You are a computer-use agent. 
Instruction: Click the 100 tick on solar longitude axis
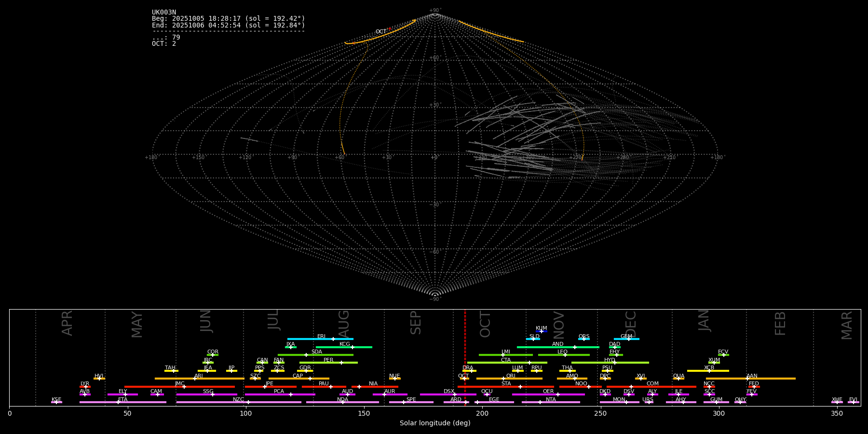pos(245,413)
